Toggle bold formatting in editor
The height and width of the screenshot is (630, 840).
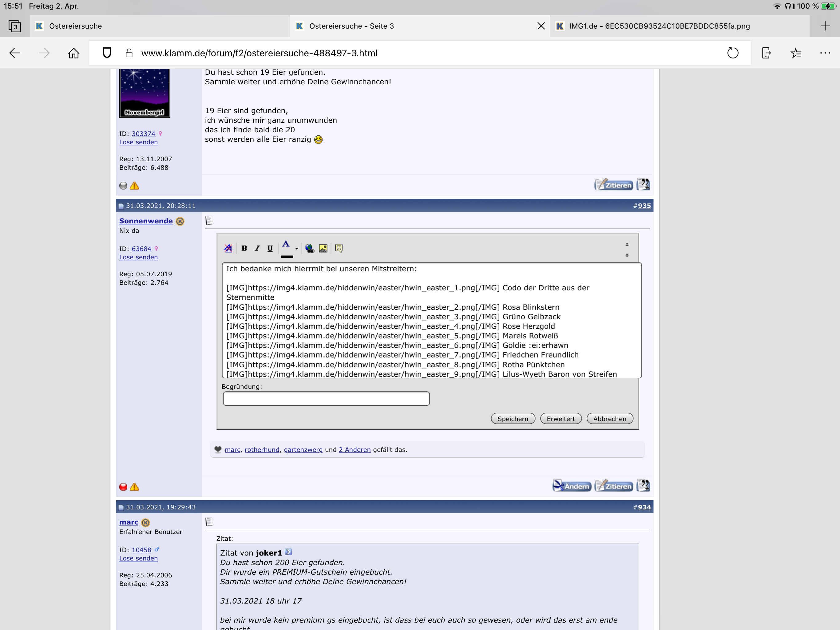[x=244, y=248]
